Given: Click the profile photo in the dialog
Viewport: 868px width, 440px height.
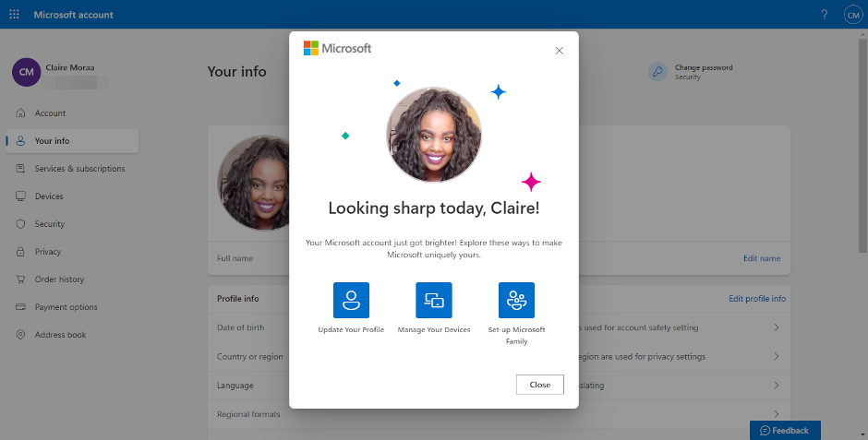Looking at the screenshot, I should tap(434, 135).
